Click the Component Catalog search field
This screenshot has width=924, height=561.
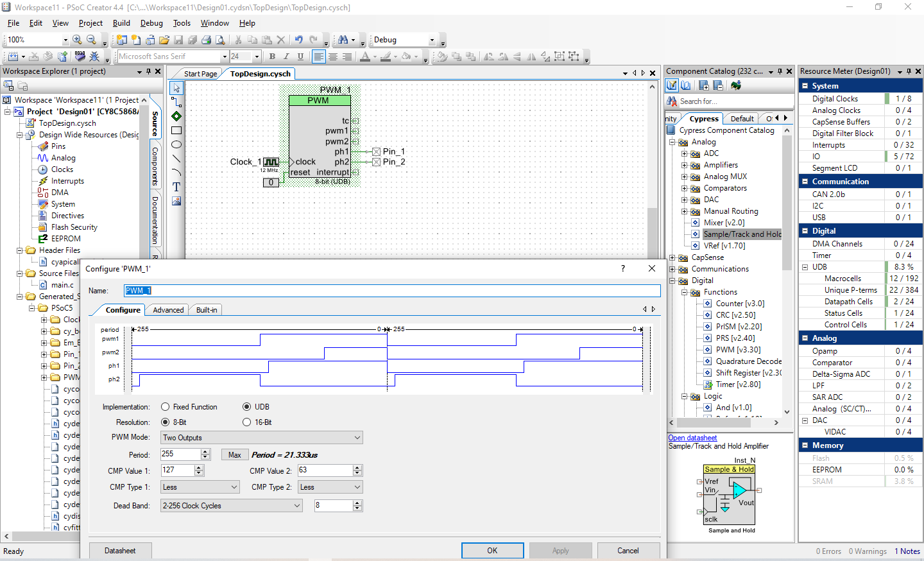click(736, 101)
